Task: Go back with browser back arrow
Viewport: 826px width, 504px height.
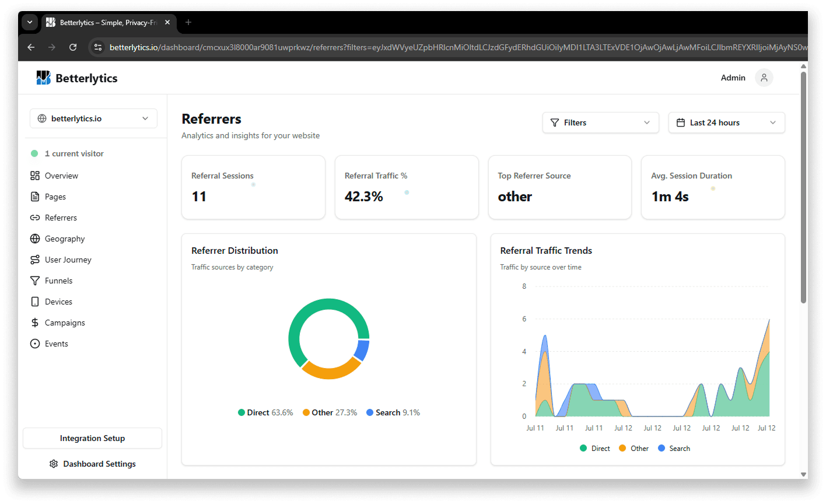Action: [x=31, y=47]
